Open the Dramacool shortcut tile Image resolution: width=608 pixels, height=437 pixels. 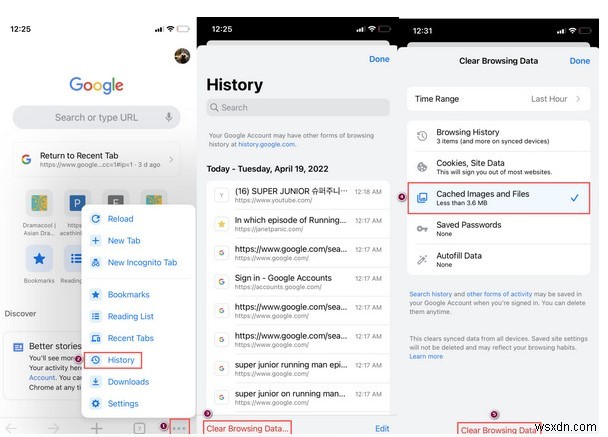[x=39, y=203]
